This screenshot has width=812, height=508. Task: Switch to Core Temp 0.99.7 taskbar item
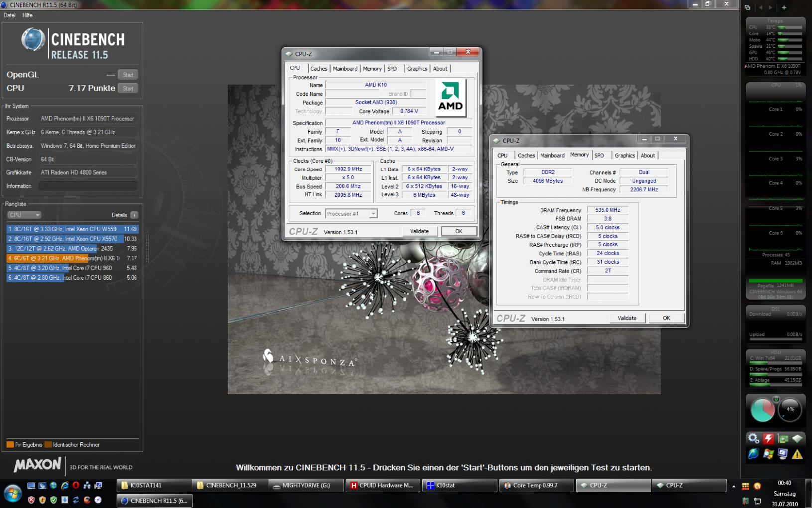click(536, 485)
